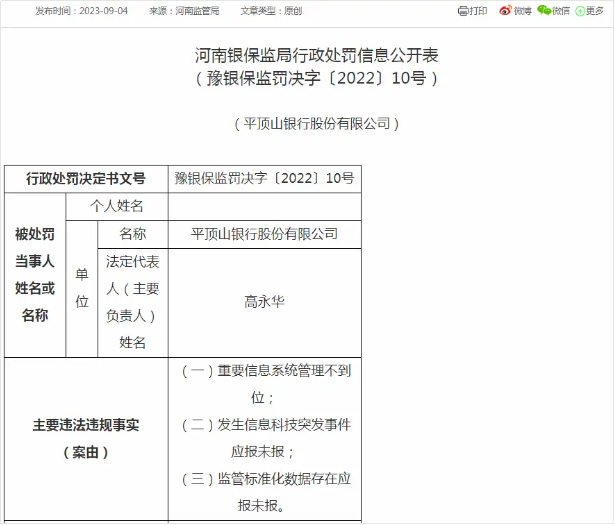
Task: Click the 个人姓名 cell
Action: [x=117, y=206]
